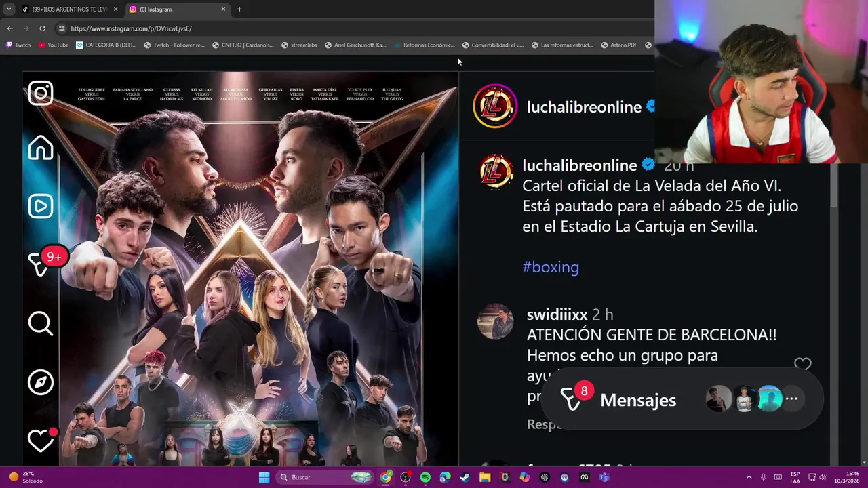Screen dimensions: 868x488
Task: Show hidden system tray icons
Action: [x=749, y=477]
